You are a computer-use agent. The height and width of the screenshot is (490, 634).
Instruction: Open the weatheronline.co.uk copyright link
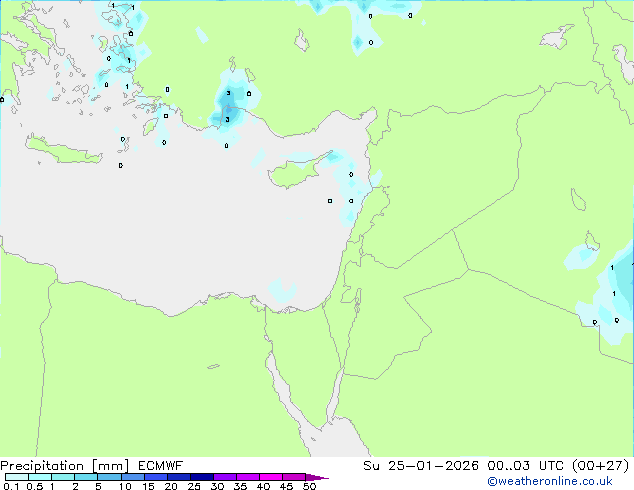(x=550, y=481)
